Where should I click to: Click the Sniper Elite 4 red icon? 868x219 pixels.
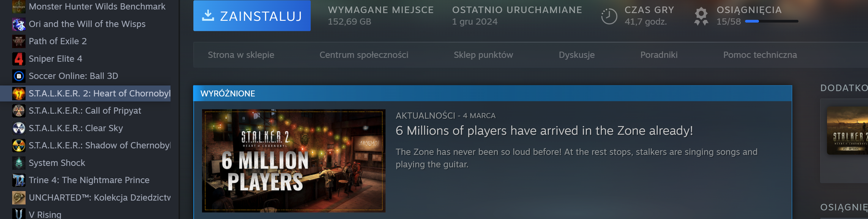(x=18, y=59)
